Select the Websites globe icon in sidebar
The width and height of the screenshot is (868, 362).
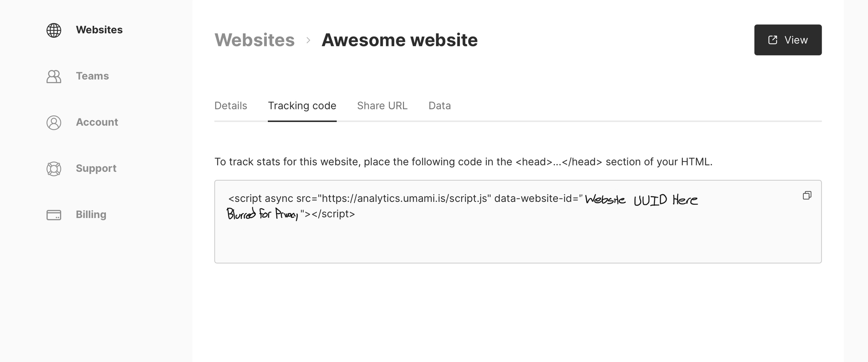pyautogui.click(x=53, y=30)
